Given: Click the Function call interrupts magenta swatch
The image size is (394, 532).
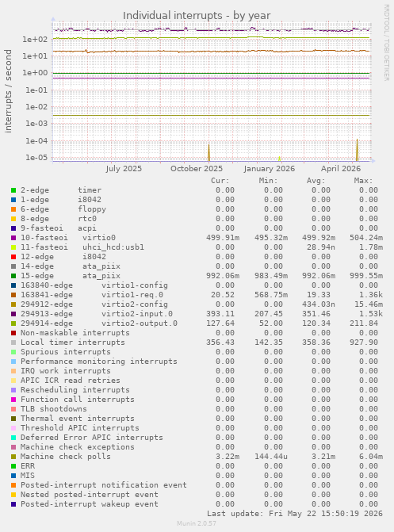Looking at the screenshot, I should click(13, 400).
